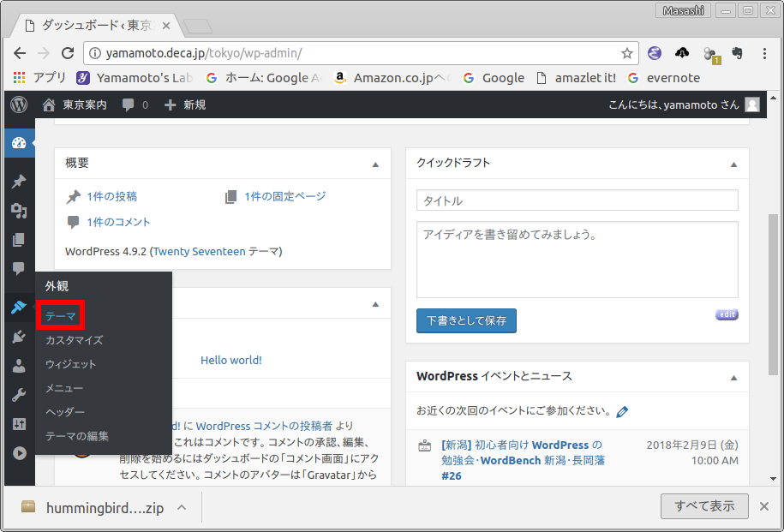
Task: Select ウィジェット in the 外観 submenu
Action: (70, 364)
